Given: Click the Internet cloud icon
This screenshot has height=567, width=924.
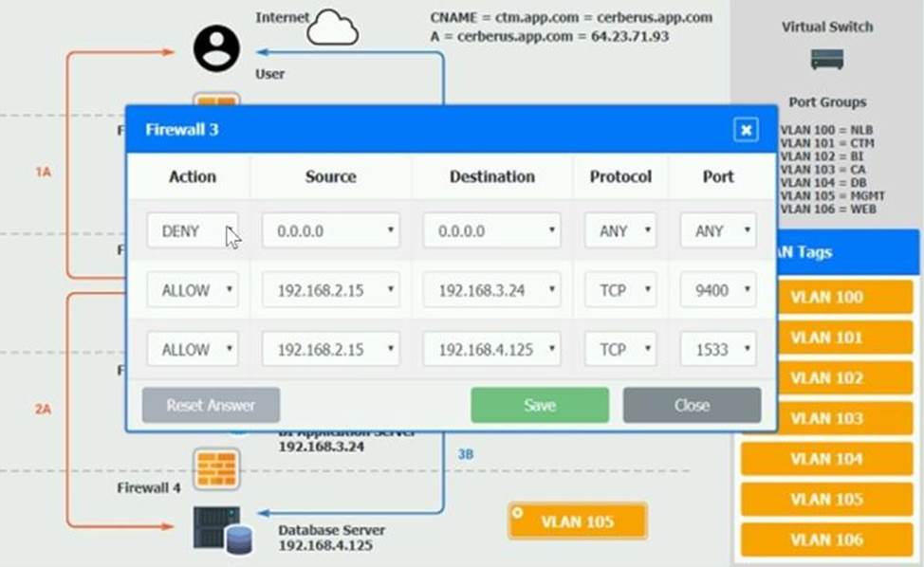Looking at the screenshot, I should point(334,28).
